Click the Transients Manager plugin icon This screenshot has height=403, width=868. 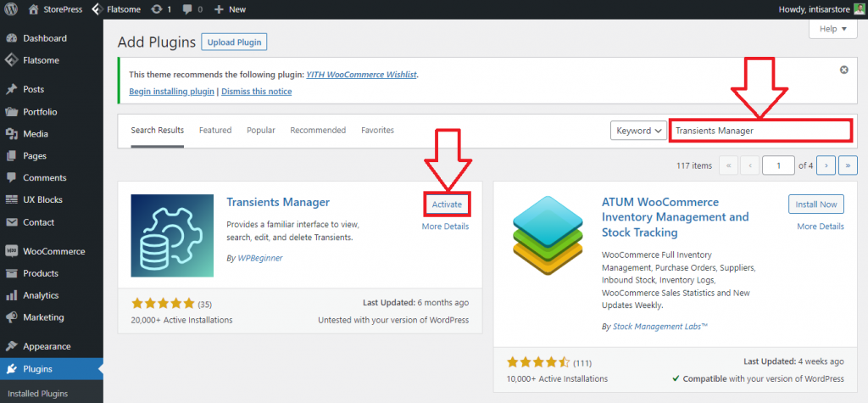(172, 236)
